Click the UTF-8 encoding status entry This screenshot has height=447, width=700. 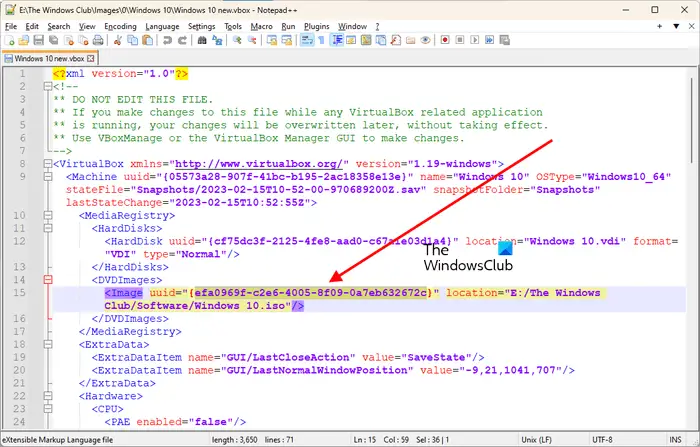(x=602, y=440)
